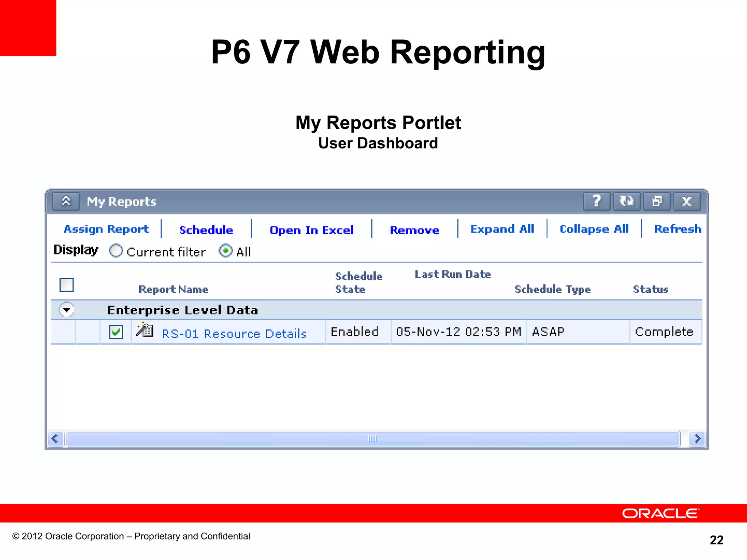Click Assign Report
This screenshot has width=747, height=560.
click(106, 229)
